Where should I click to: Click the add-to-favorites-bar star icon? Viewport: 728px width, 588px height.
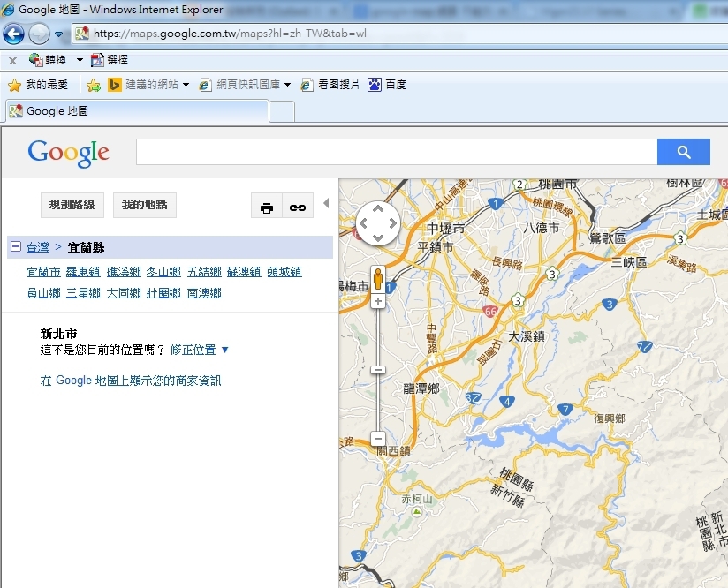pyautogui.click(x=94, y=85)
